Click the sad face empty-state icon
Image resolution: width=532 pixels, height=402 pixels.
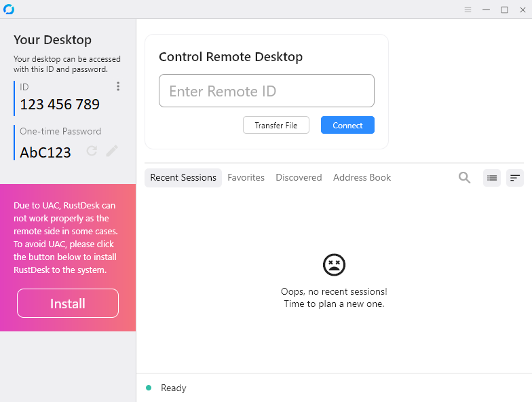(x=334, y=265)
